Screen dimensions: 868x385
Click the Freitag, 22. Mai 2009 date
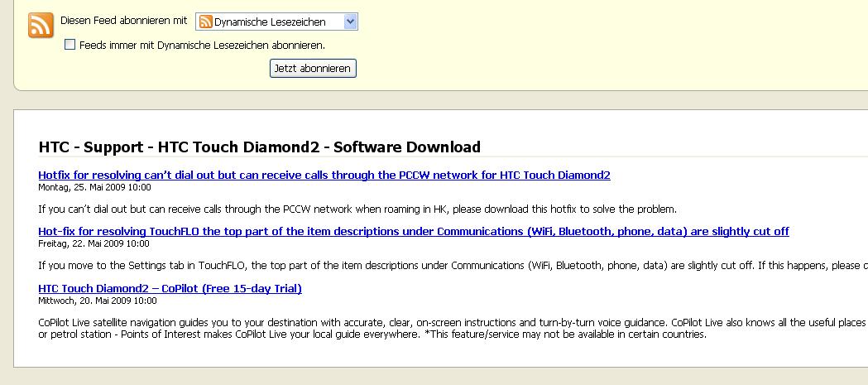[x=94, y=243]
